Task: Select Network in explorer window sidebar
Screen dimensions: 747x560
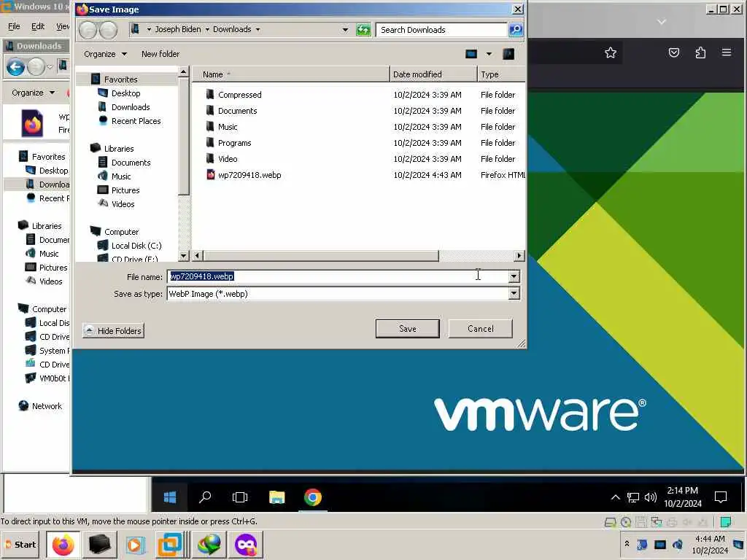Action: click(x=47, y=406)
